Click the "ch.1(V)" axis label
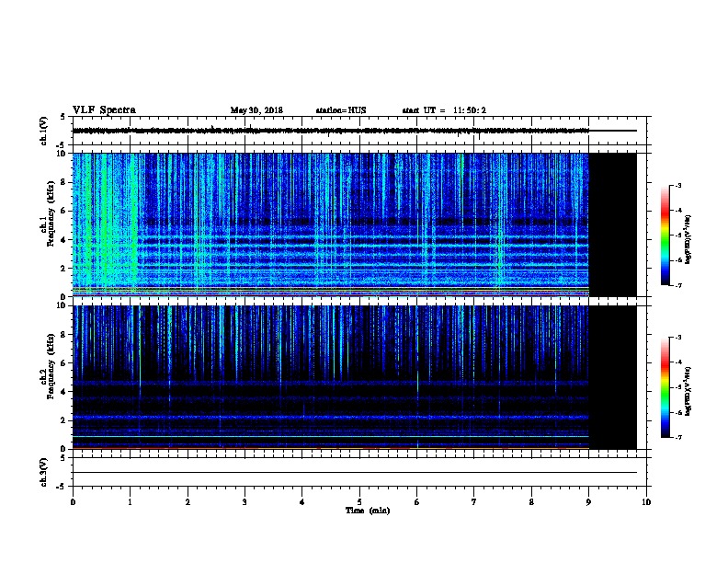This screenshot has width=728, height=563. tap(44, 131)
